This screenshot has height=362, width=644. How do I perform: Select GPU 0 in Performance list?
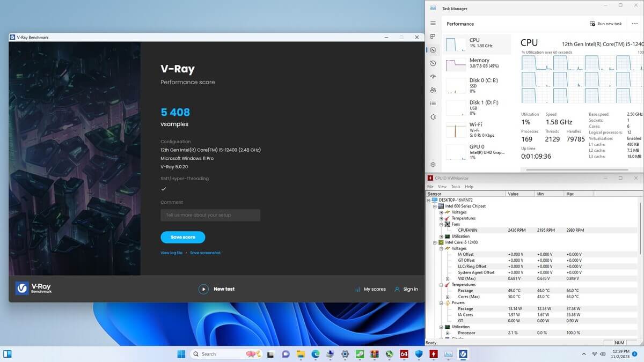click(477, 151)
